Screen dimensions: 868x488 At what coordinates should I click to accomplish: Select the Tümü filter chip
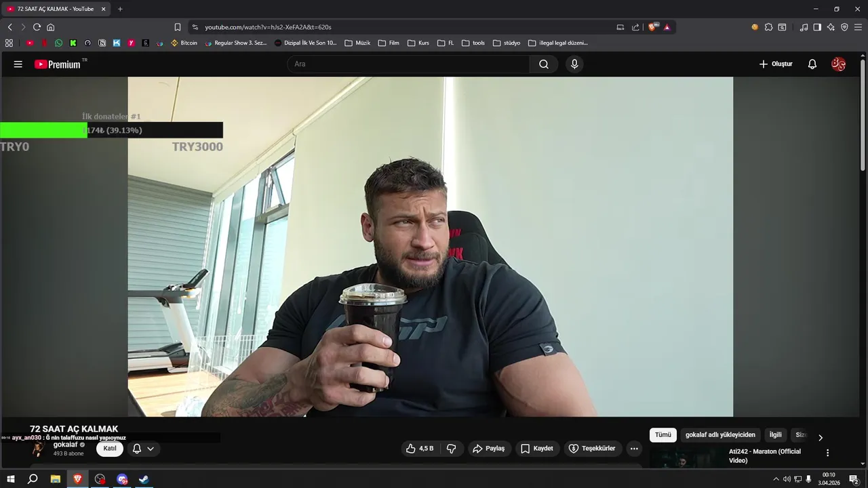click(x=663, y=435)
